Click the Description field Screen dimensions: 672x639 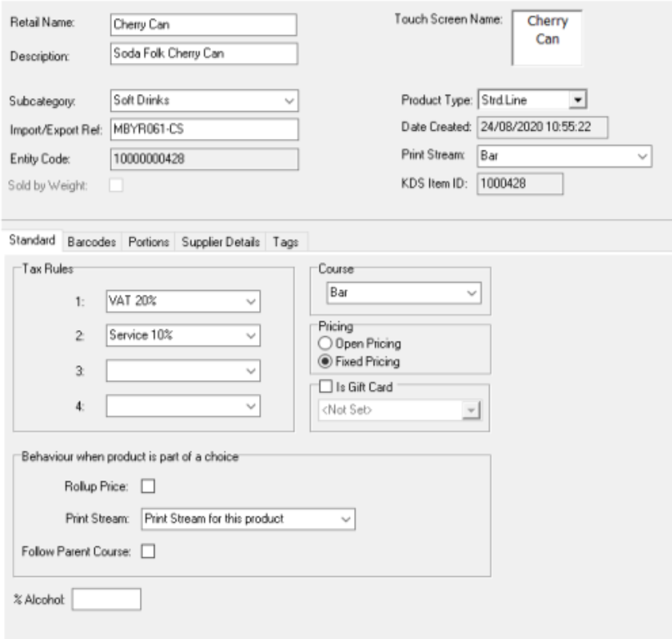[x=202, y=54]
